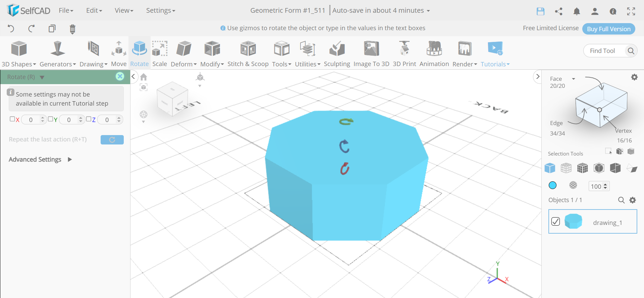This screenshot has height=298, width=644.
Task: Open the Deform dropdown
Action: click(x=184, y=54)
